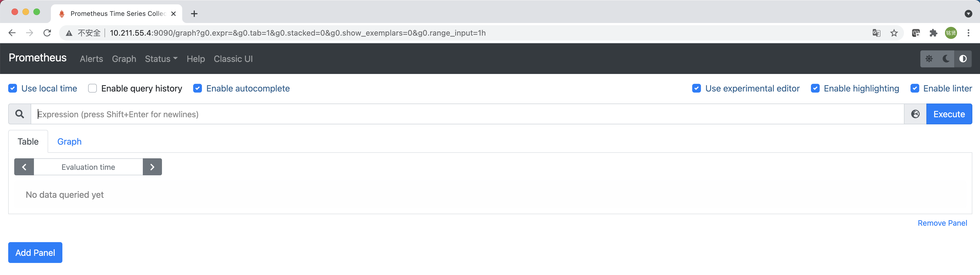Switch to the Graph panel tab
Viewport: 980px width, 275px height.
[69, 141]
